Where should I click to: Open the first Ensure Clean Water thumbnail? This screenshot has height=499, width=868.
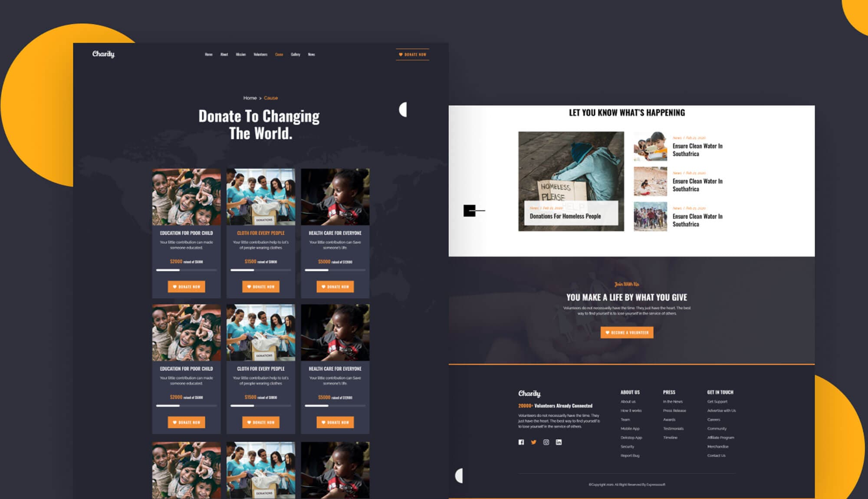coord(650,146)
